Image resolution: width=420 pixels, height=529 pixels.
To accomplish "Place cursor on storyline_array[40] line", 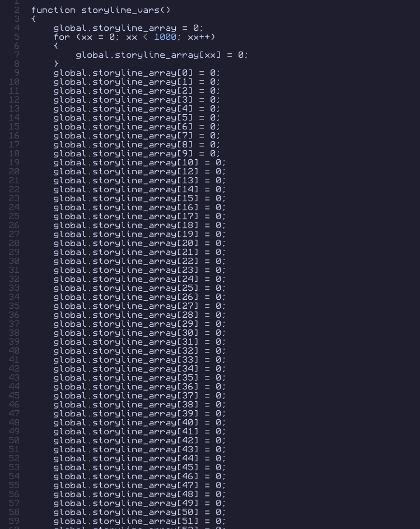I will coord(139,423).
